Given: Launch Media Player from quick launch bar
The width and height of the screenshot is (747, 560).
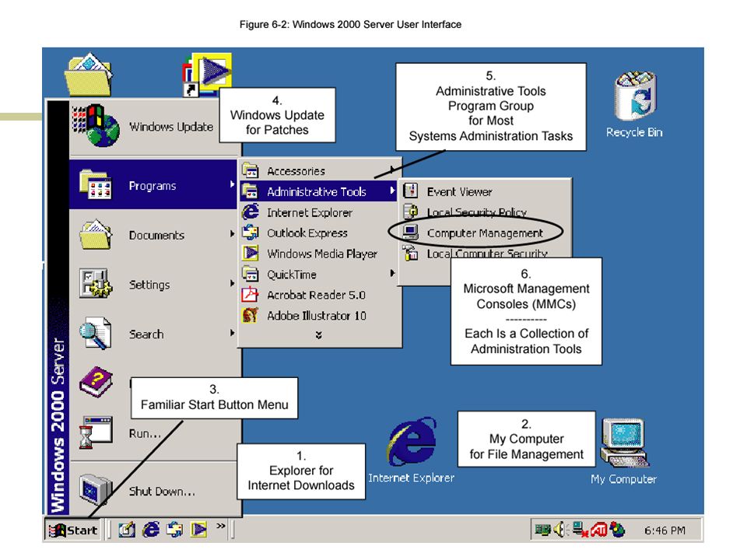Looking at the screenshot, I should coord(198,530).
